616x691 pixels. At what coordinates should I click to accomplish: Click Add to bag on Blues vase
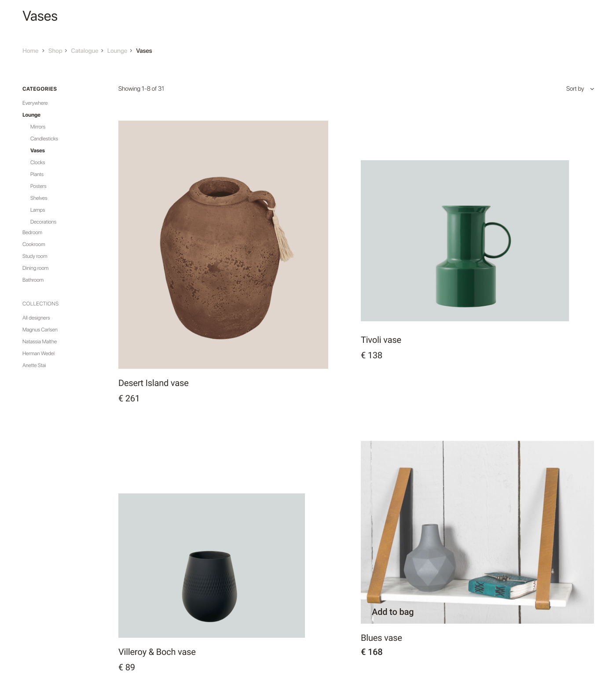coord(392,612)
